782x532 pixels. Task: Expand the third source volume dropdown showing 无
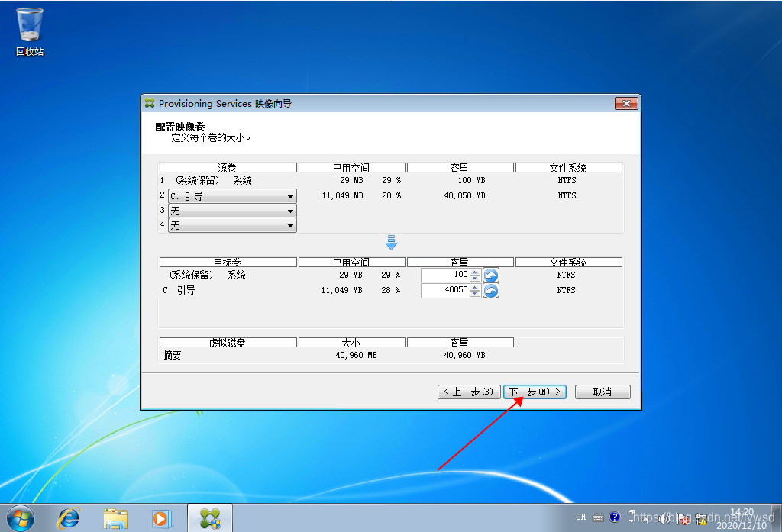click(289, 211)
